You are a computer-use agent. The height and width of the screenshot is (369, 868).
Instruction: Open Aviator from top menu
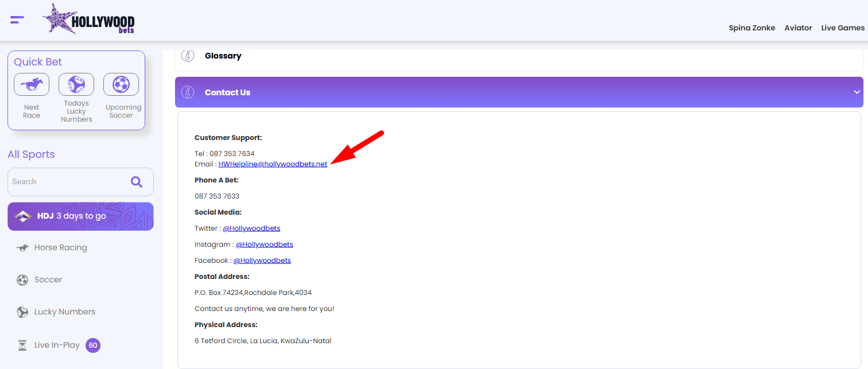pos(798,28)
